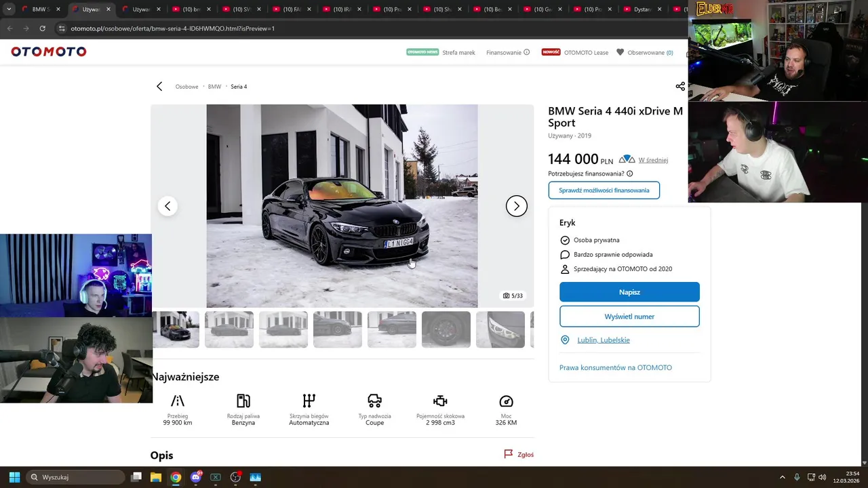Click the main BMW photo in the gallery
Image resolution: width=868 pixels, height=488 pixels.
point(342,206)
